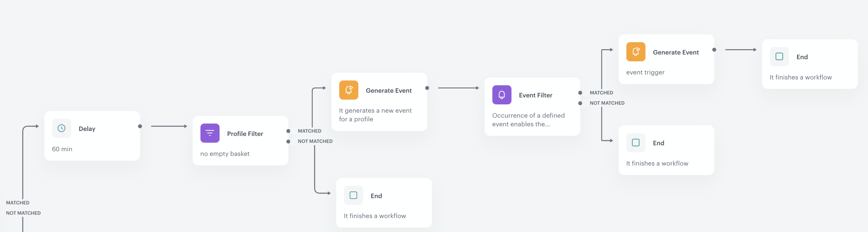Click the purple bell icon on Event Filter
868x232 pixels.
point(501,95)
